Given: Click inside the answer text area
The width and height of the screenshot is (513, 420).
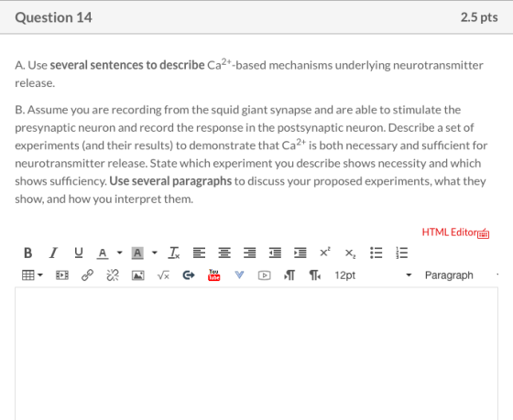Looking at the screenshot, I should point(256,353).
